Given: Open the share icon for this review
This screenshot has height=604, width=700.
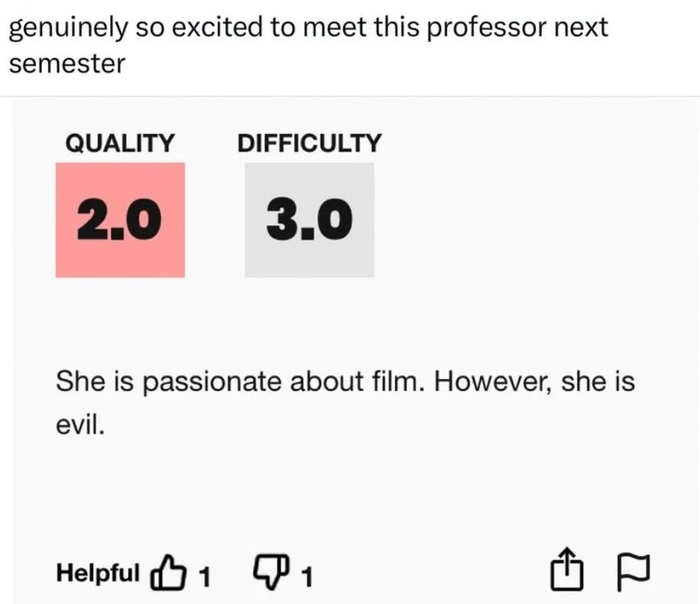Looking at the screenshot, I should pos(566,570).
